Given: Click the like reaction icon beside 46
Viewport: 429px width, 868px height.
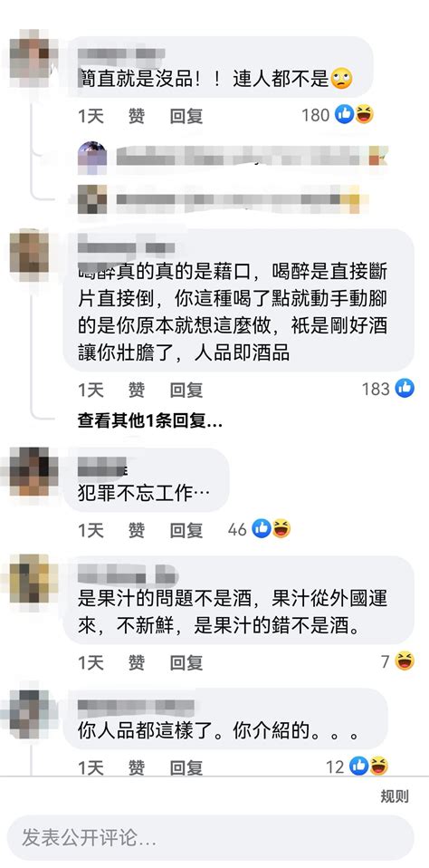Looking at the screenshot, I should pos(262,528).
